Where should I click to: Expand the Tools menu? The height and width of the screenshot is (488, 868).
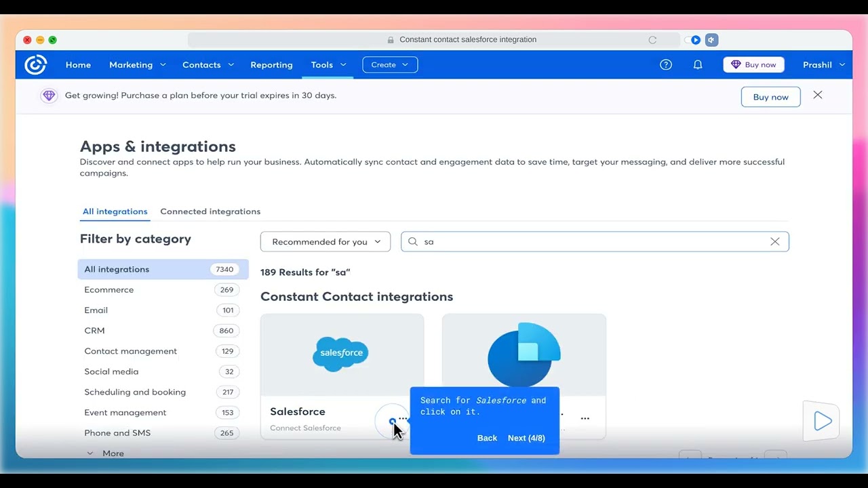click(328, 65)
